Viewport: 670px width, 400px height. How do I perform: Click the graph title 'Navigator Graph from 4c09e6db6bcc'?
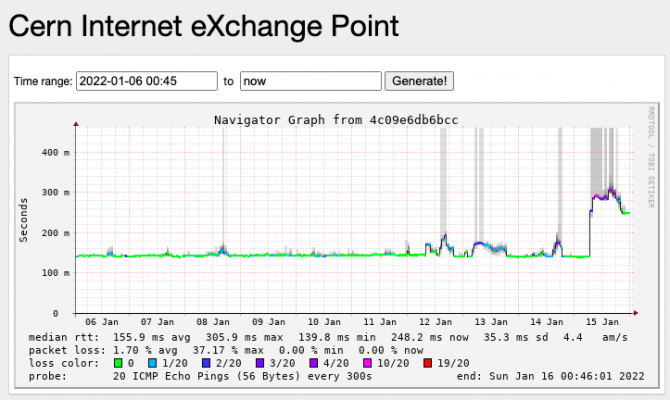pyautogui.click(x=336, y=120)
